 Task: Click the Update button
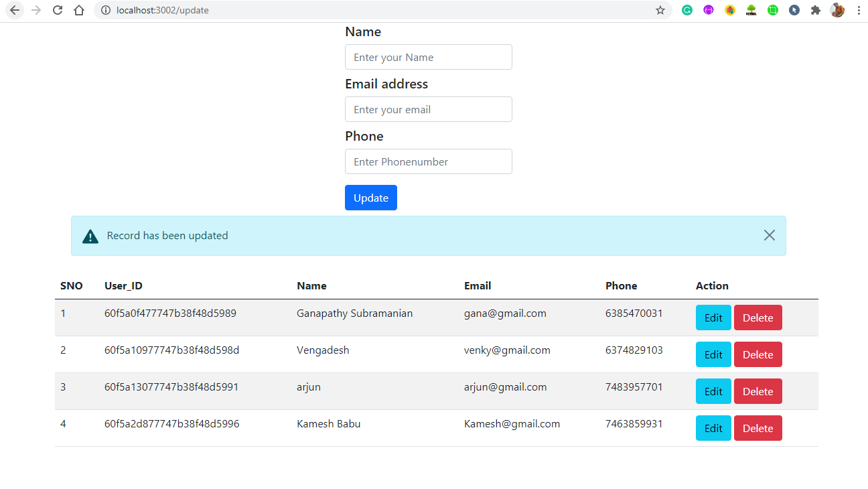(x=370, y=198)
